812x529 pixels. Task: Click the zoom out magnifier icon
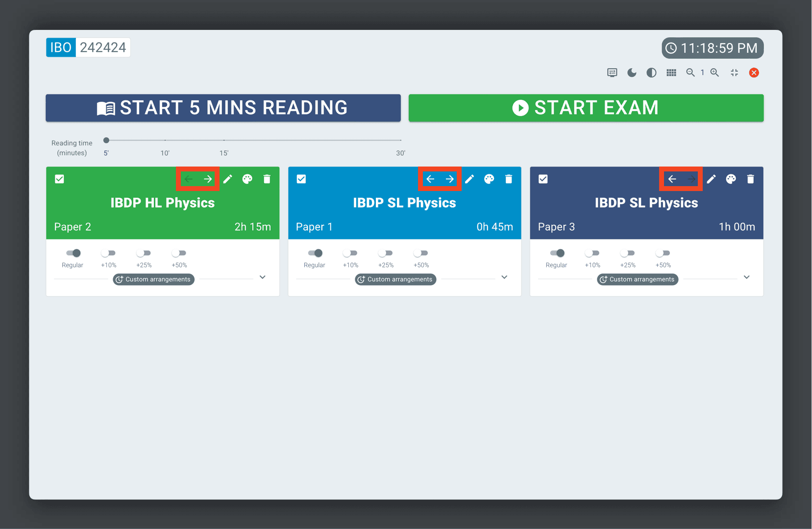tap(690, 72)
